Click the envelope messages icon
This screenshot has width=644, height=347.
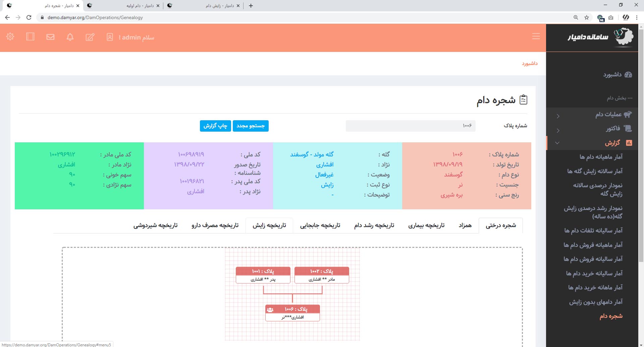coord(50,37)
